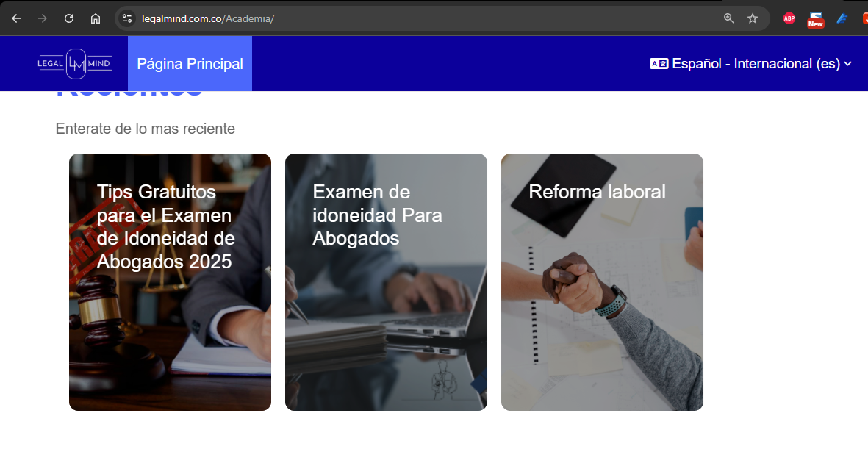Open the Página Principal tab
Screen dimensions: 868x463
(x=190, y=64)
